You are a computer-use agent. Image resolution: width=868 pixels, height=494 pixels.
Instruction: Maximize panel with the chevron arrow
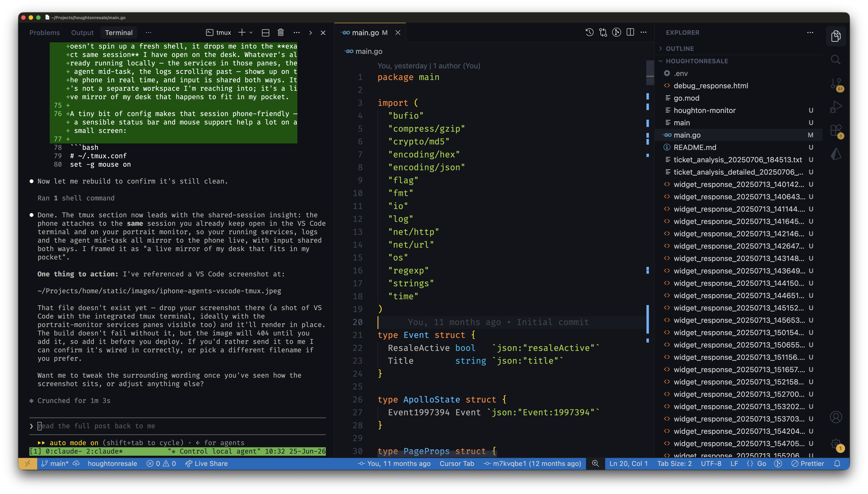tap(310, 33)
